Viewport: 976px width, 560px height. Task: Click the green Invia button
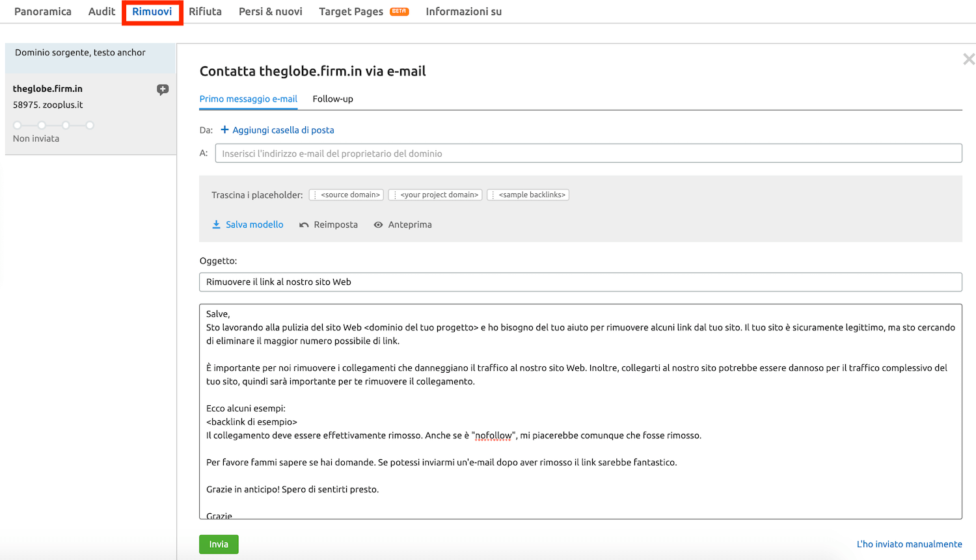point(219,544)
